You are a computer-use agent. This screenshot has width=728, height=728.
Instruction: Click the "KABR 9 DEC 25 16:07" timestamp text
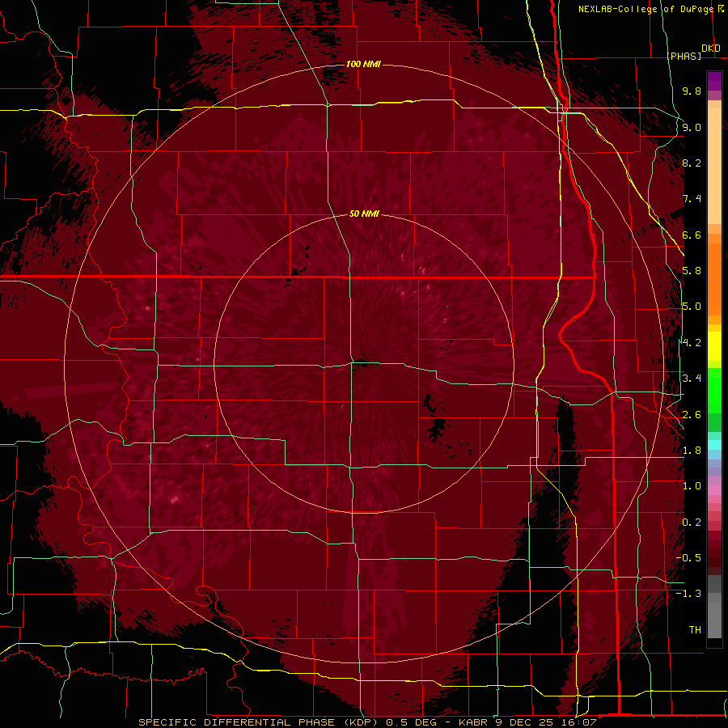click(x=527, y=722)
